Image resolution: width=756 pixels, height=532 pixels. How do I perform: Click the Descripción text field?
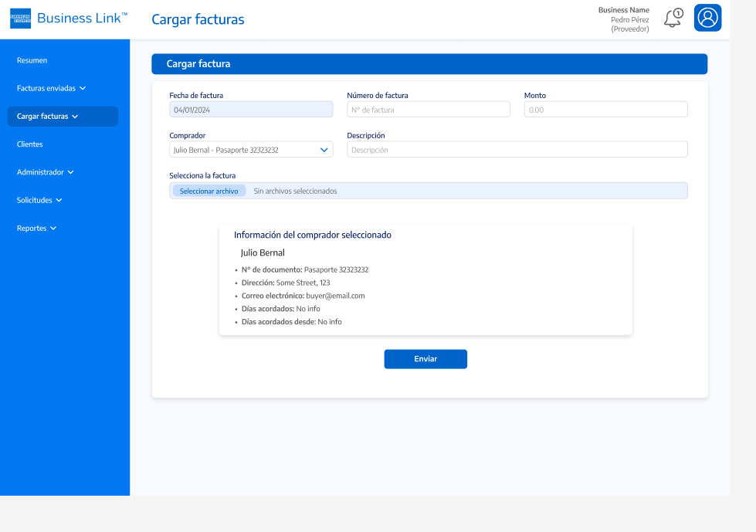pyautogui.click(x=517, y=150)
